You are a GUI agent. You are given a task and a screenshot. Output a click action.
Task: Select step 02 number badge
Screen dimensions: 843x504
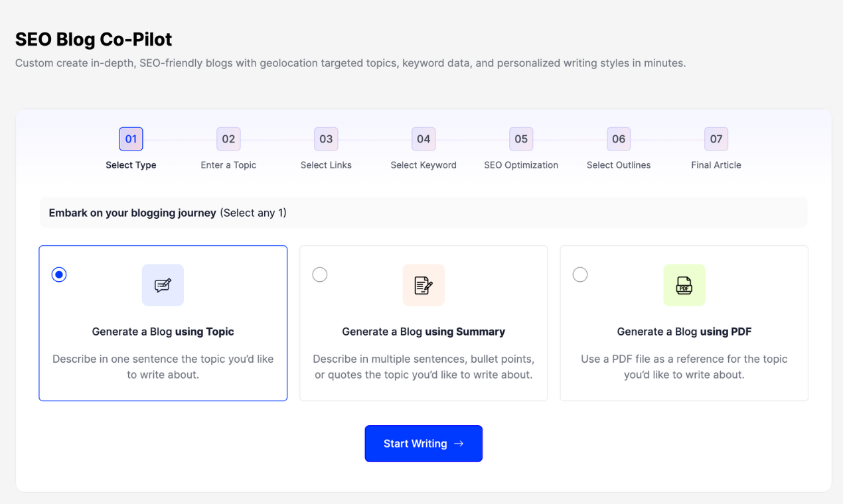228,139
